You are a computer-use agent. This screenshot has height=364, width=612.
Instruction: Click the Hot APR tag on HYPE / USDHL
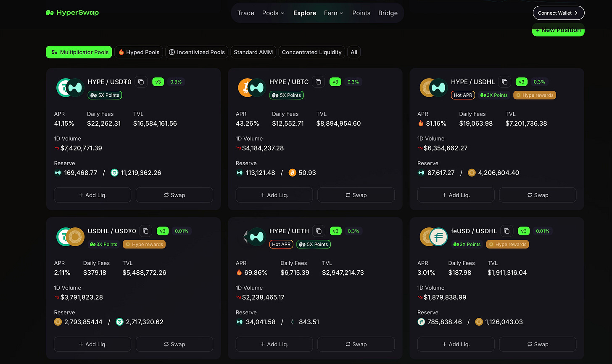click(x=463, y=95)
